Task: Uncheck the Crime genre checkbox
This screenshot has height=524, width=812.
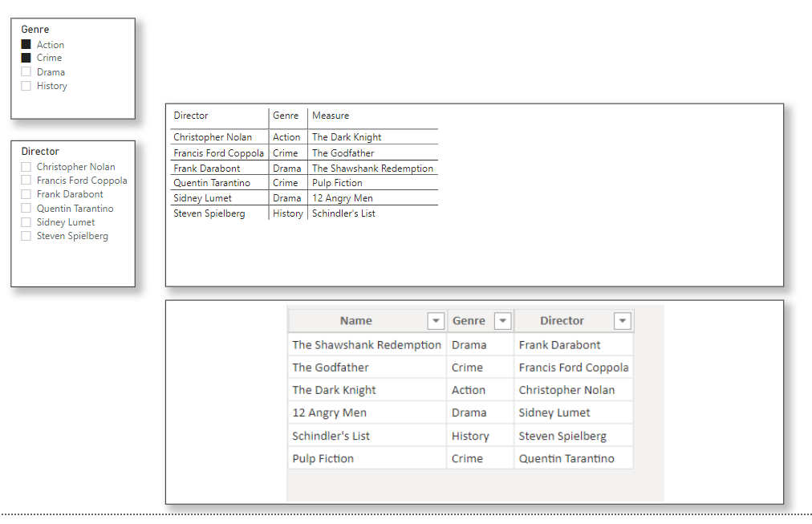Action: [26, 58]
